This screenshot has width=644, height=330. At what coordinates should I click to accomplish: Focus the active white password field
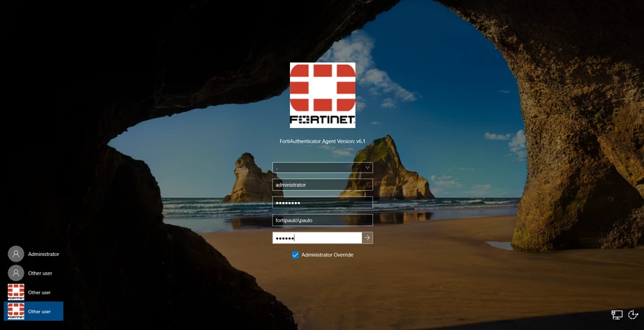317,238
